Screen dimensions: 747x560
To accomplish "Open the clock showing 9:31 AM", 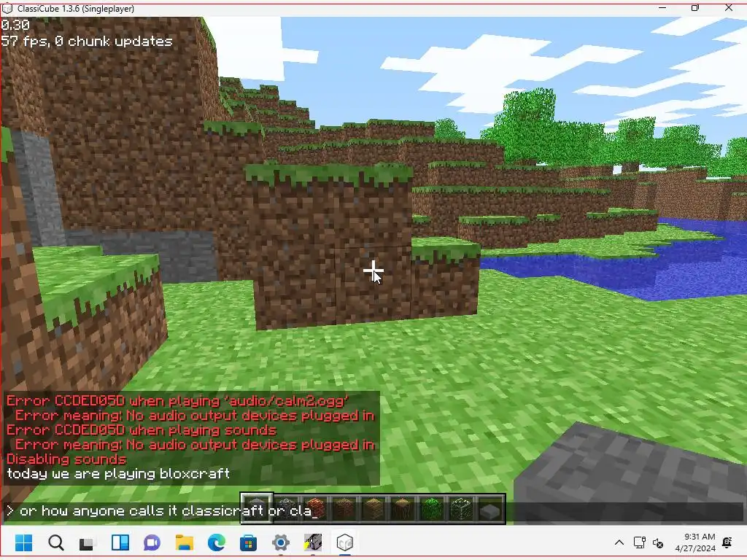I will (695, 542).
